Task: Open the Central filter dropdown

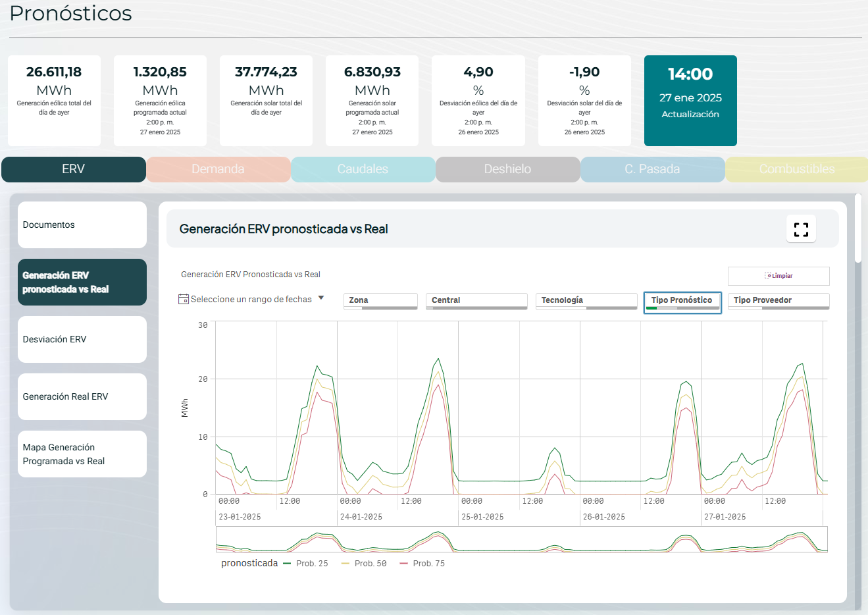Action: pos(476,301)
